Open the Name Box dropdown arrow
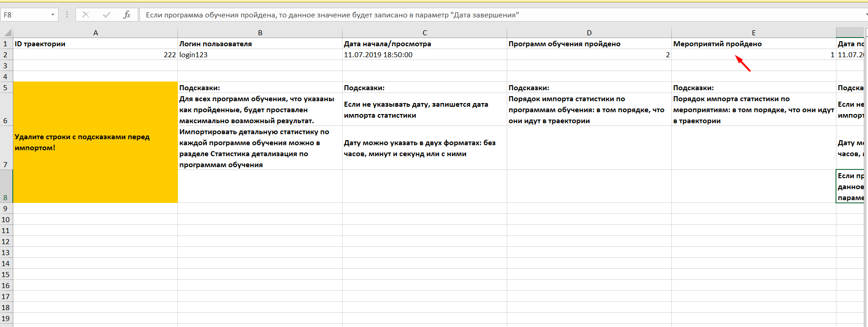 click(x=53, y=15)
